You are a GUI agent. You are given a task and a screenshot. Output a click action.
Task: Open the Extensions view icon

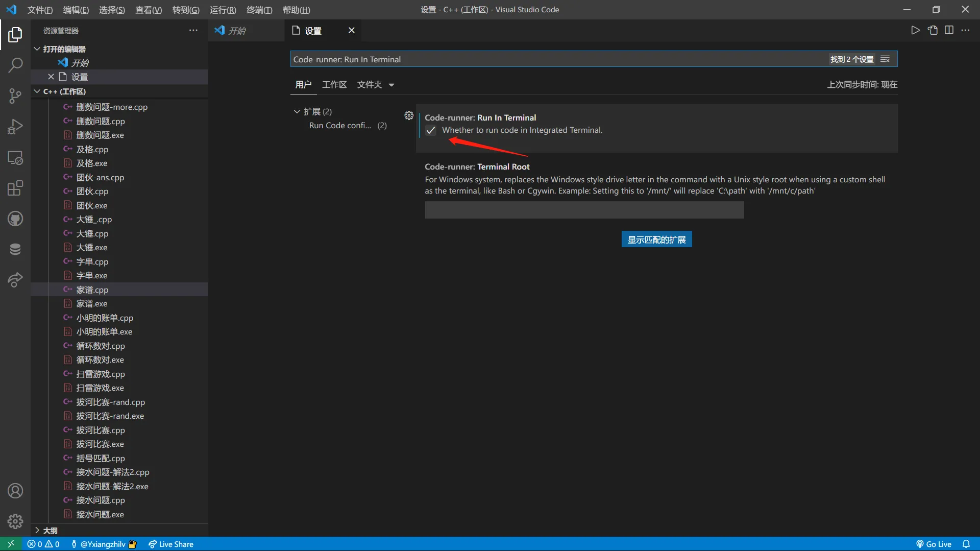coord(15,188)
